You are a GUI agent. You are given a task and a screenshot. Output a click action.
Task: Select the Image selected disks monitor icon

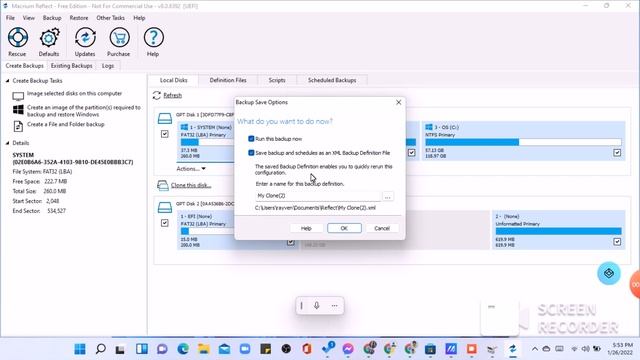point(18,96)
